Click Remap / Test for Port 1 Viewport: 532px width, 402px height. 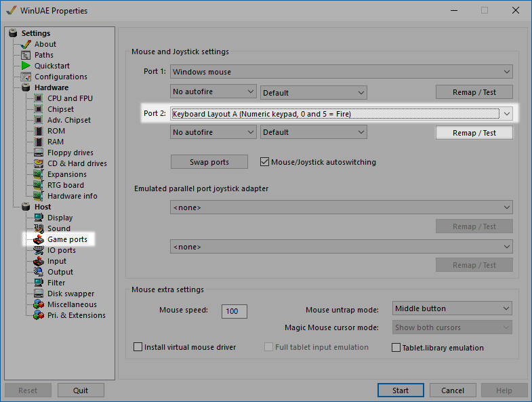coord(474,92)
